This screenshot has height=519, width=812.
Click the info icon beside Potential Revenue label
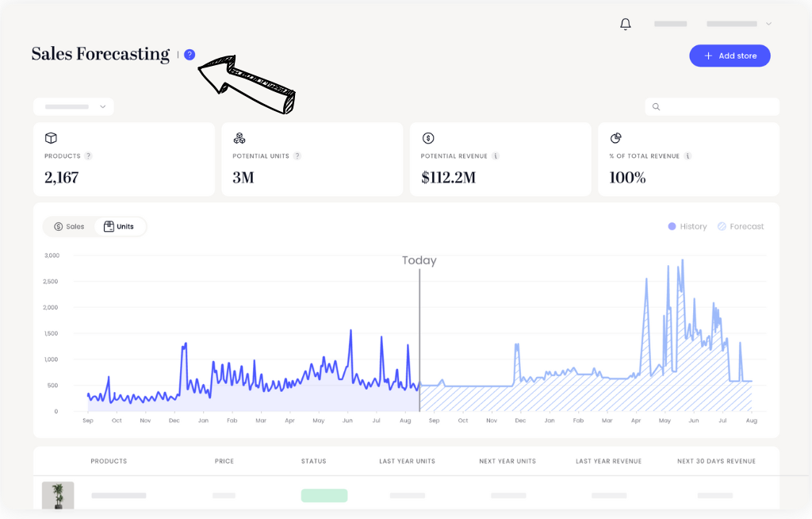[x=496, y=156]
